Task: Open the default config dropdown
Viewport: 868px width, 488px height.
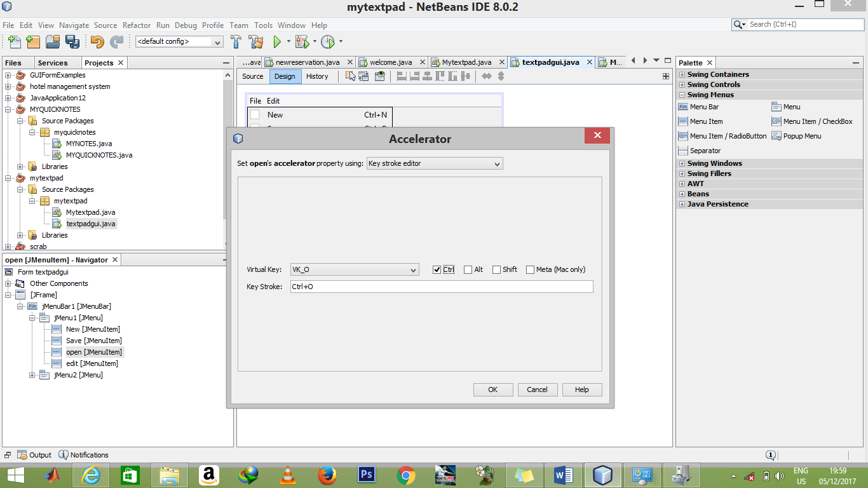Action: pyautogui.click(x=179, y=42)
